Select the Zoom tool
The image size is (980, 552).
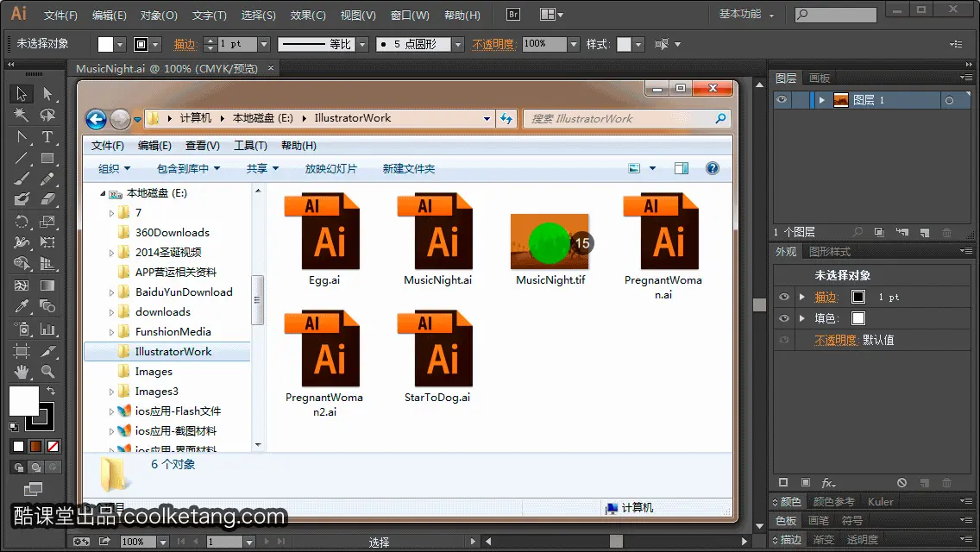click(47, 372)
